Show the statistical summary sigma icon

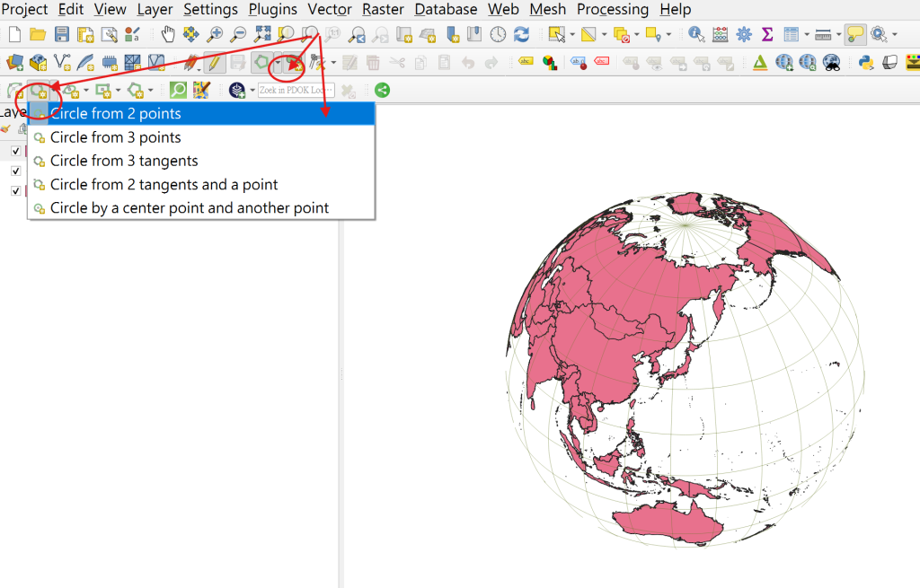coord(767,35)
